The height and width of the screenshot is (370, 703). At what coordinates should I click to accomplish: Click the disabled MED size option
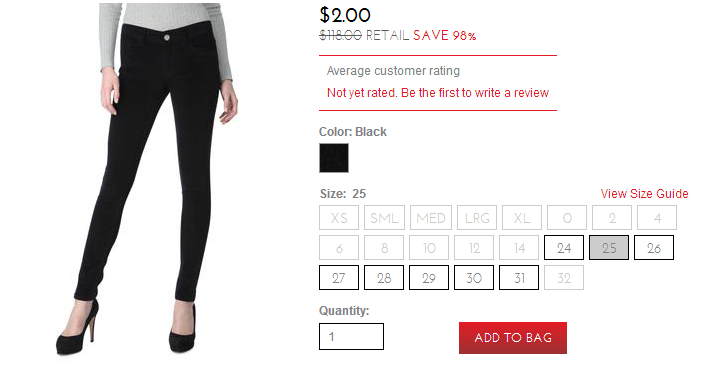pyautogui.click(x=431, y=218)
